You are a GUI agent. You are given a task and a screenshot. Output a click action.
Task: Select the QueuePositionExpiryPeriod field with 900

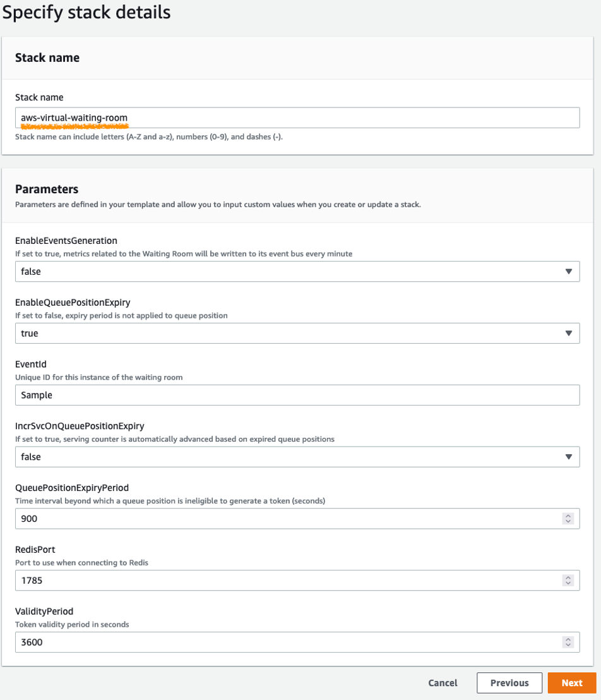(284, 519)
